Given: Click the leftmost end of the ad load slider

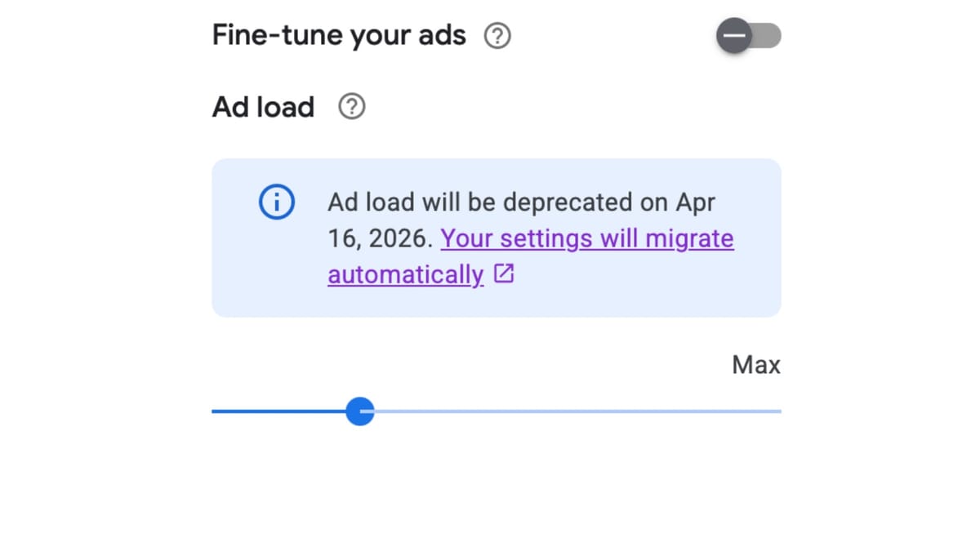Looking at the screenshot, I should 215,411.
